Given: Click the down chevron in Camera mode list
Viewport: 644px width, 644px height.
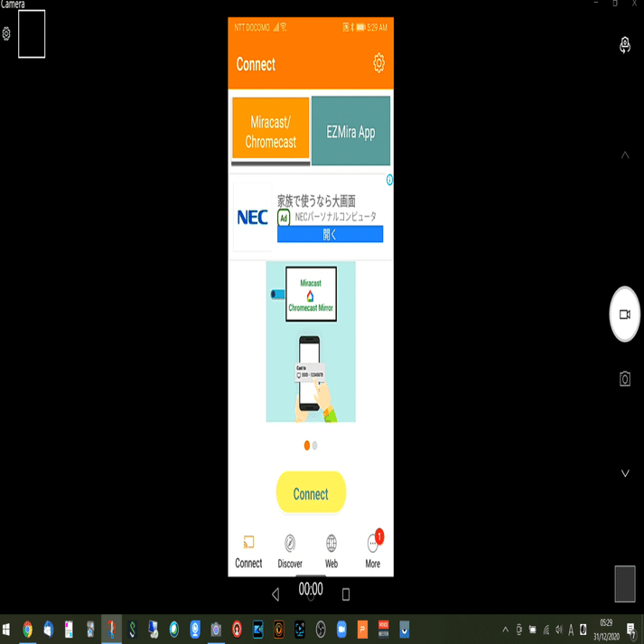Looking at the screenshot, I should click(x=625, y=473).
